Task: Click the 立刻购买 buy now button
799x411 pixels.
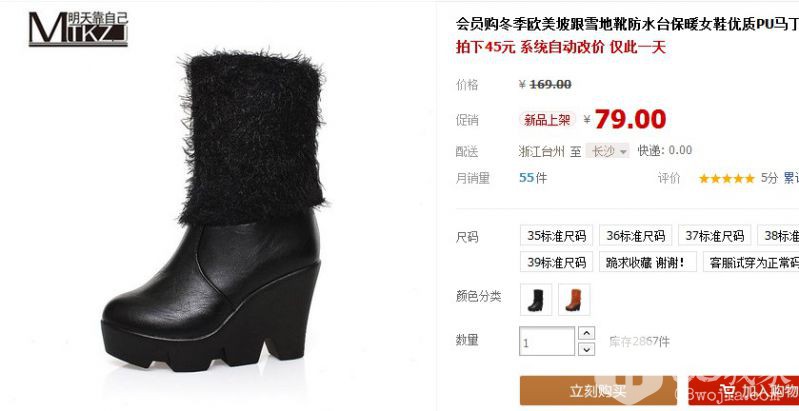Action: [x=598, y=391]
